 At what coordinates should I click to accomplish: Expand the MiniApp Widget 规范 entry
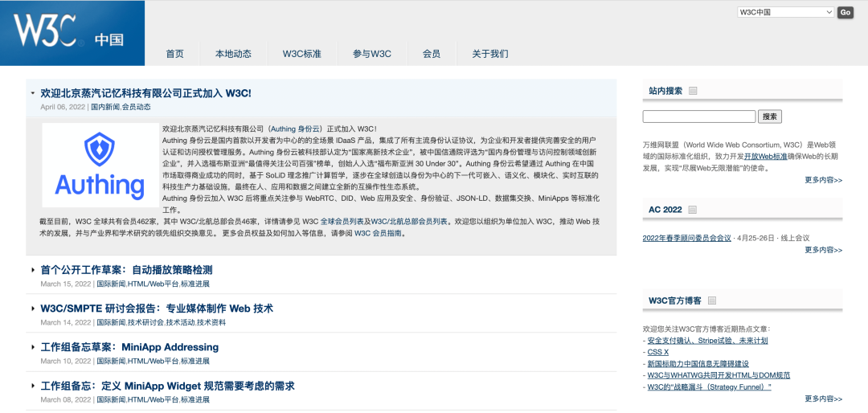point(33,386)
